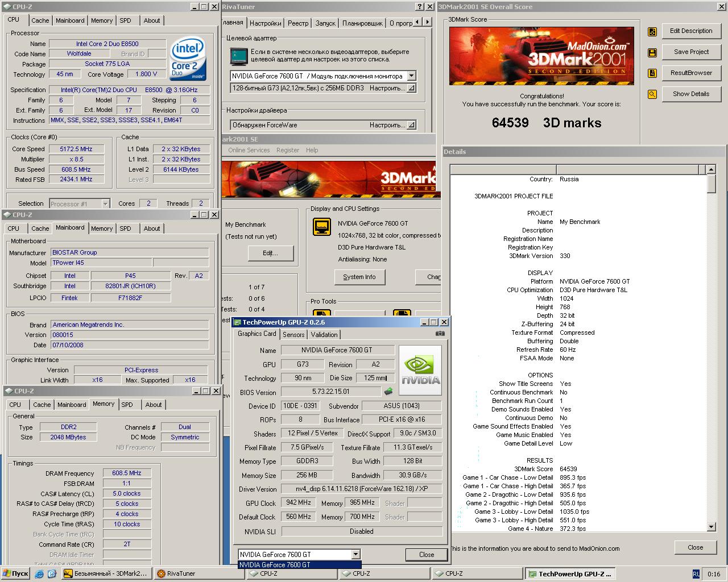Open the Processor #1 selection dropdown in CPU-Z
This screenshot has height=582, width=728.
(105, 203)
